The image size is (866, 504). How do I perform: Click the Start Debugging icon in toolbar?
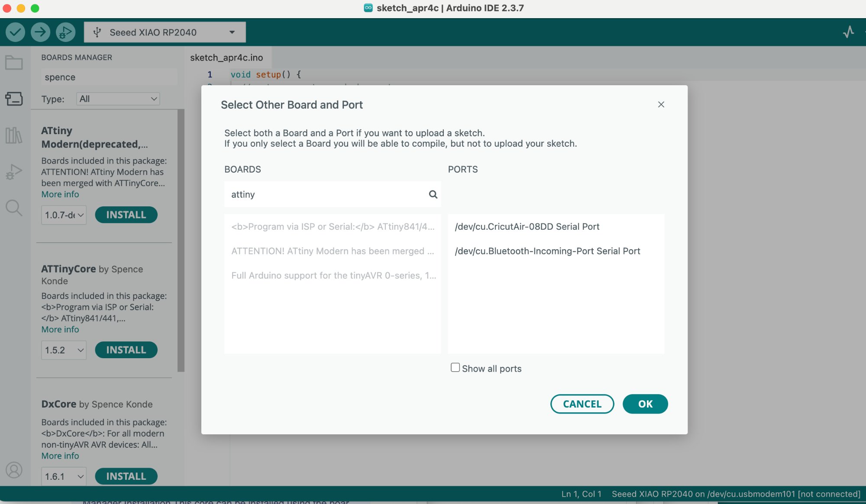pos(65,32)
